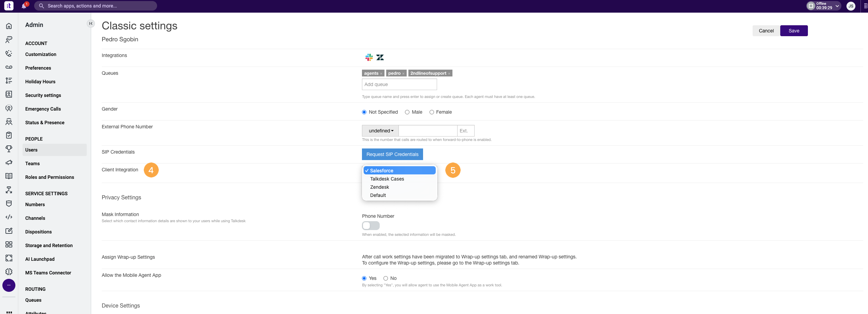Open the activity list icon in rail
868x314 pixels.
click(9, 81)
